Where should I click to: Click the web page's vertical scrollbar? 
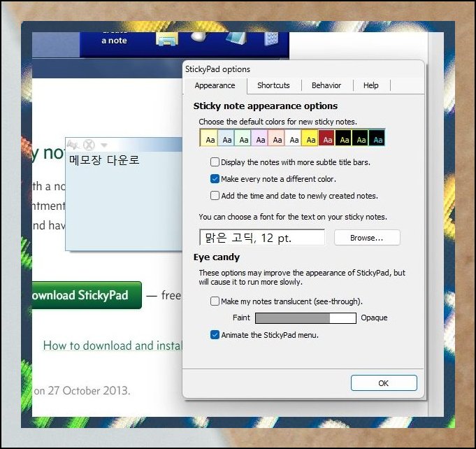pyautogui.click(x=436, y=224)
